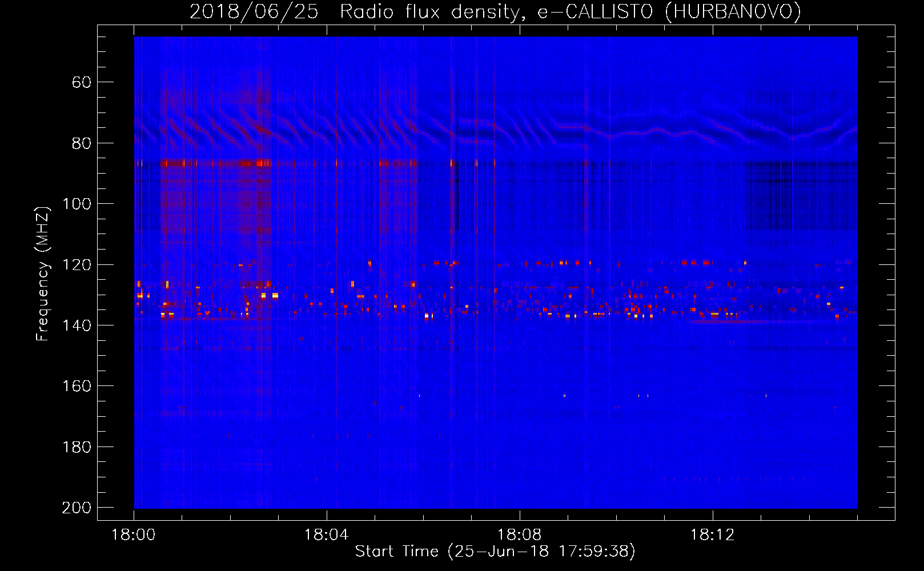Click the 18:12 time tick label
Image resolution: width=924 pixels, height=571 pixels.
[x=712, y=535]
